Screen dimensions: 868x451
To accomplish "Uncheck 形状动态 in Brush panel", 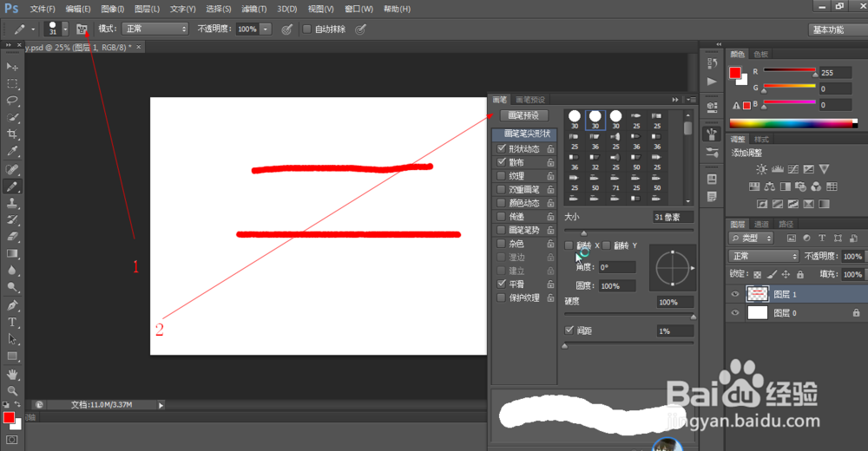I will pos(502,148).
